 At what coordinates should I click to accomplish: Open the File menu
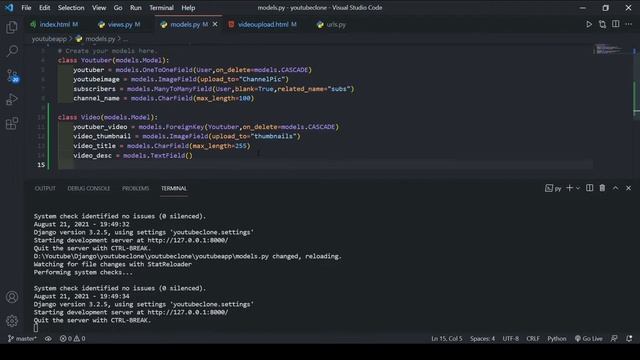[26, 8]
